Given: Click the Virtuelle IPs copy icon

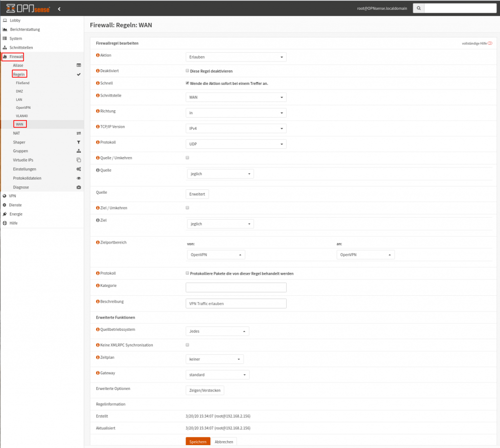Looking at the screenshot, I should (78, 160).
